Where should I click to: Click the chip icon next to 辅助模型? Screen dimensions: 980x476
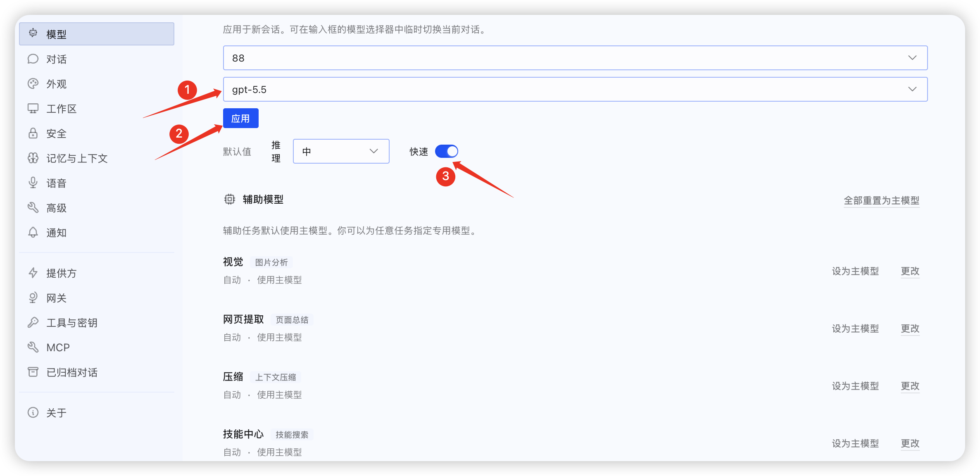coord(230,199)
